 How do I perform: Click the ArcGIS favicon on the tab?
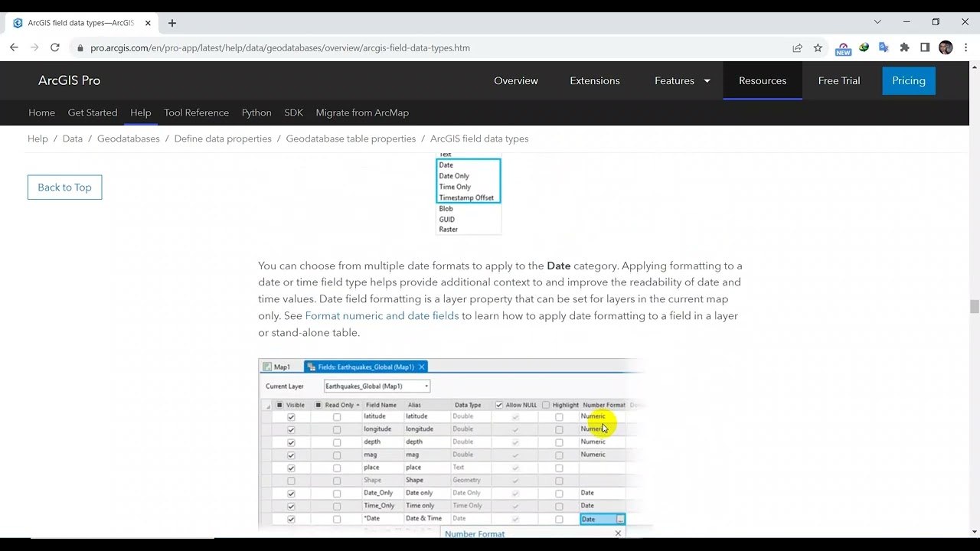18,23
